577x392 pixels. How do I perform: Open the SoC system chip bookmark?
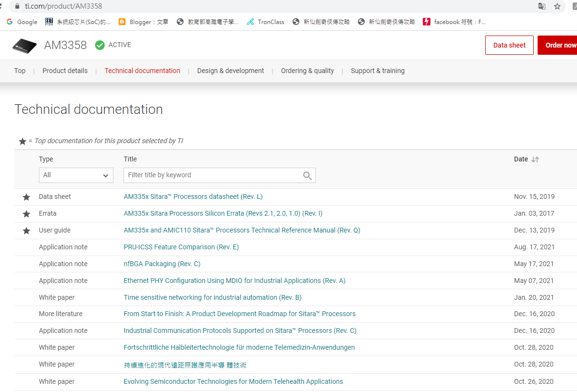coord(77,22)
